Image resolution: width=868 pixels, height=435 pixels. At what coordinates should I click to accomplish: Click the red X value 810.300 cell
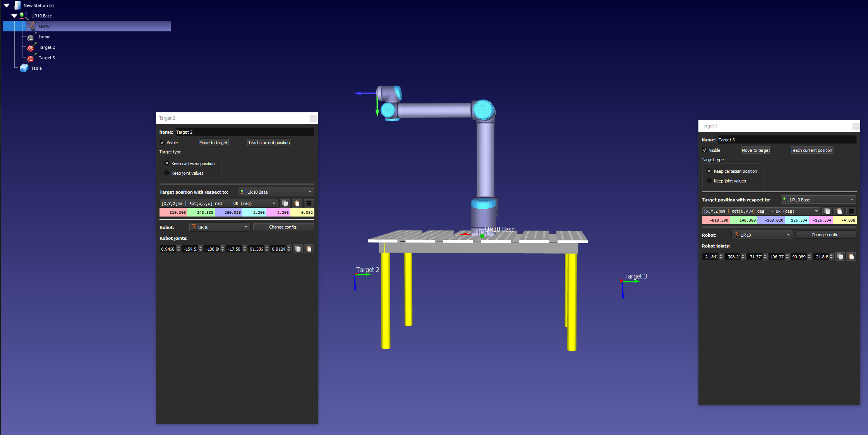(x=173, y=212)
